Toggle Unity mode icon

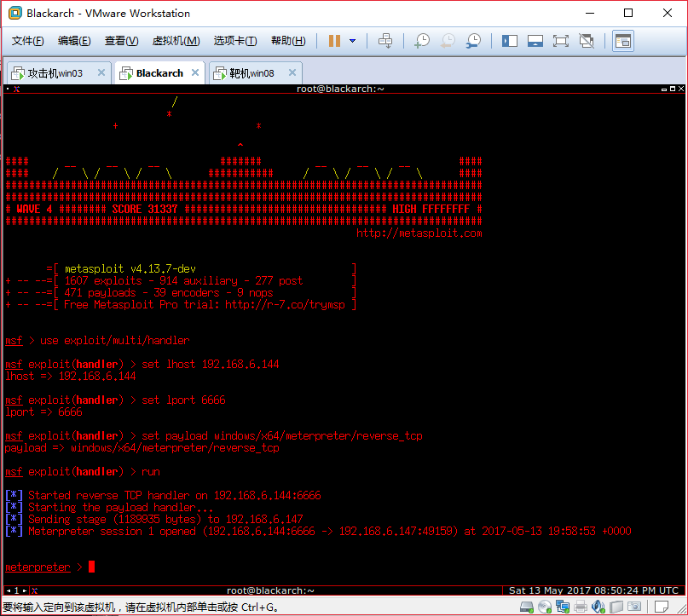587,41
